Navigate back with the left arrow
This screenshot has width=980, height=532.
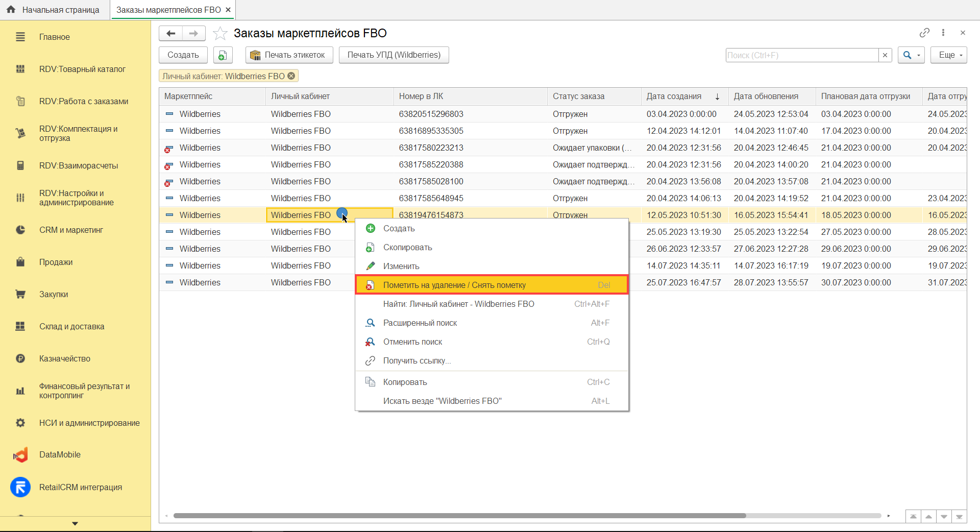coord(171,34)
